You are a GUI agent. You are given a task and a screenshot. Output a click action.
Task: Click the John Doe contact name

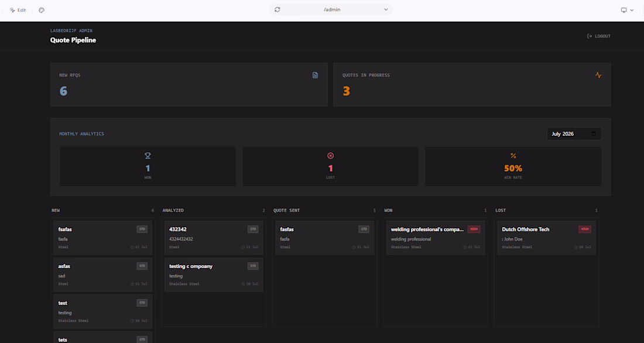(513, 239)
